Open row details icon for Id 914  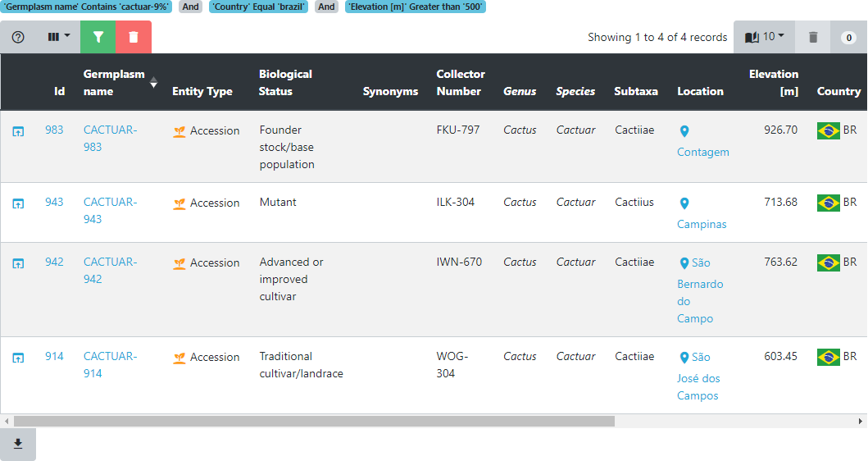[18, 358]
